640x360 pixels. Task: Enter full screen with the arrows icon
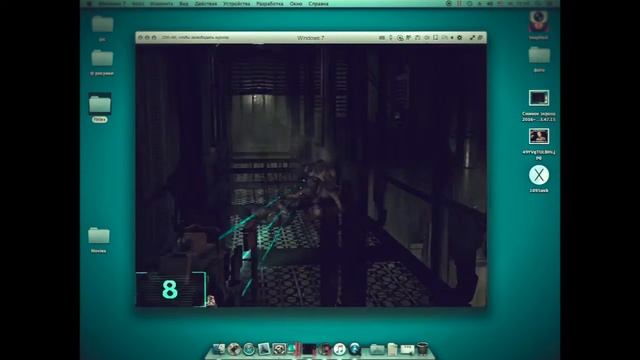472,38
